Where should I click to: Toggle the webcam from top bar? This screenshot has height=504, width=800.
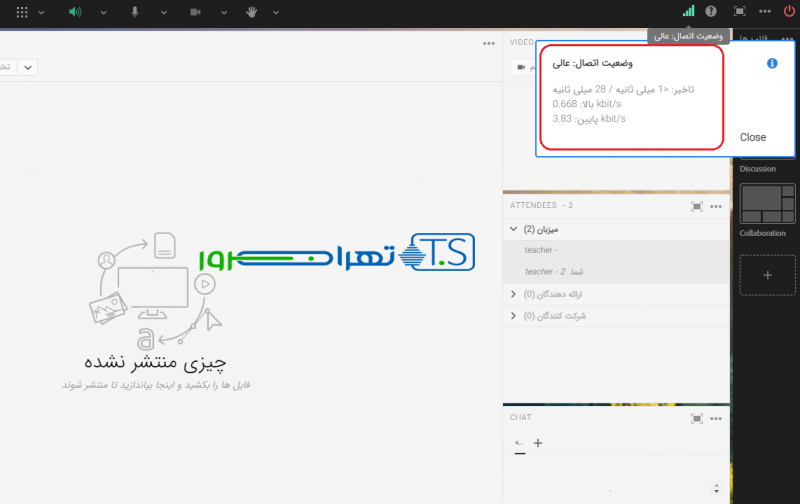click(196, 12)
